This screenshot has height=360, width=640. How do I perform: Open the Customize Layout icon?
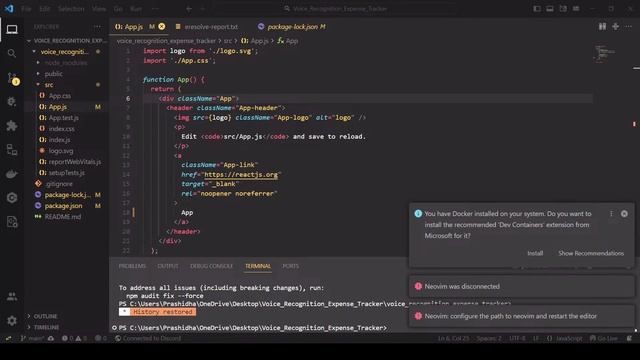pos(576,9)
